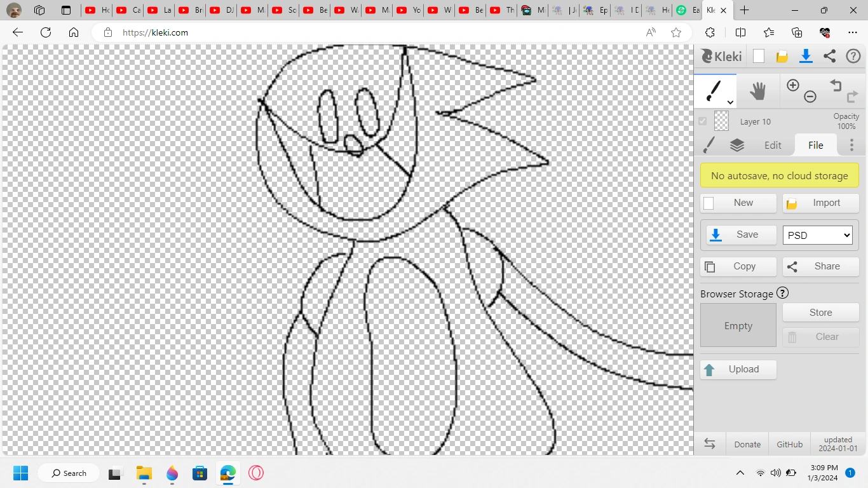This screenshot has width=868, height=488.
Task: Switch to the Edit tab
Action: [773, 145]
